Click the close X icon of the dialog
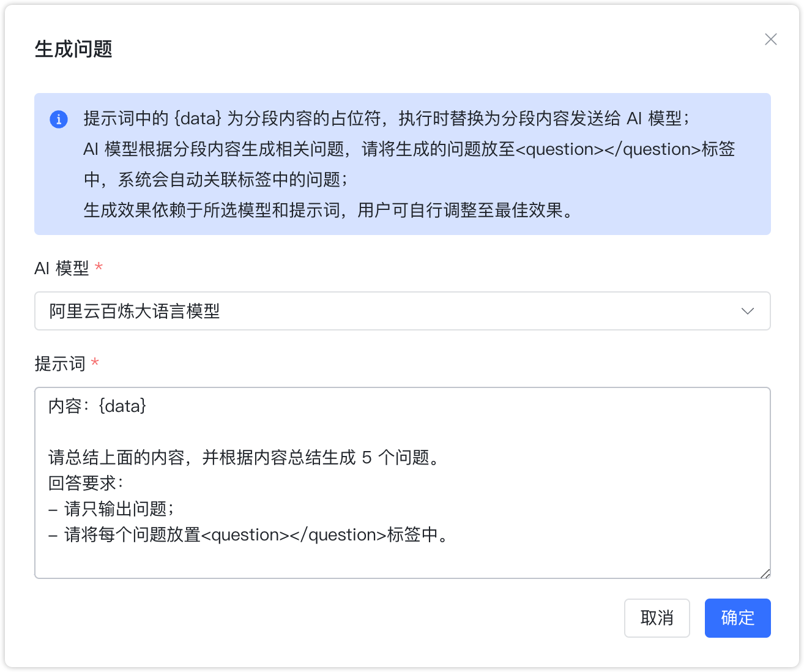Viewport: 804px width, 672px height. pyautogui.click(x=770, y=39)
